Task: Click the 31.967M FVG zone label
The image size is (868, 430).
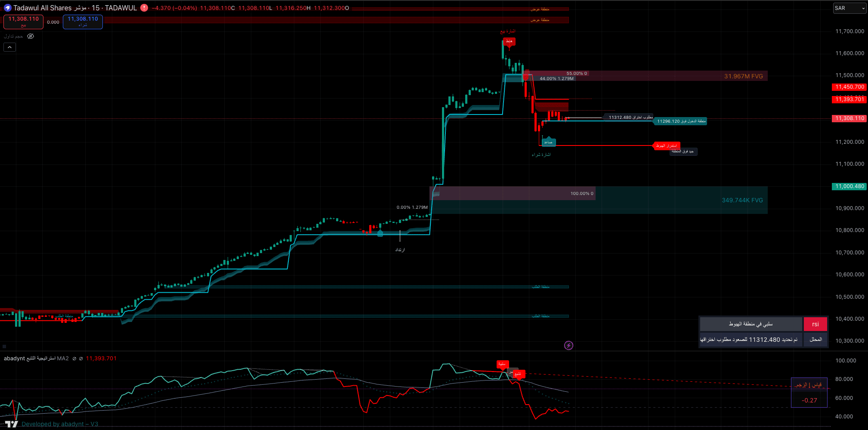Action: tap(743, 76)
